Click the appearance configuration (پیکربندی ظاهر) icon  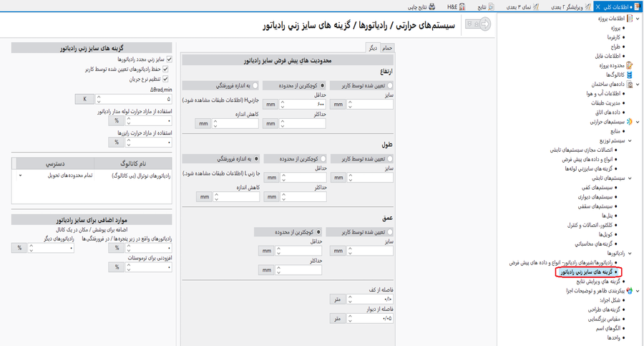[x=630, y=291]
